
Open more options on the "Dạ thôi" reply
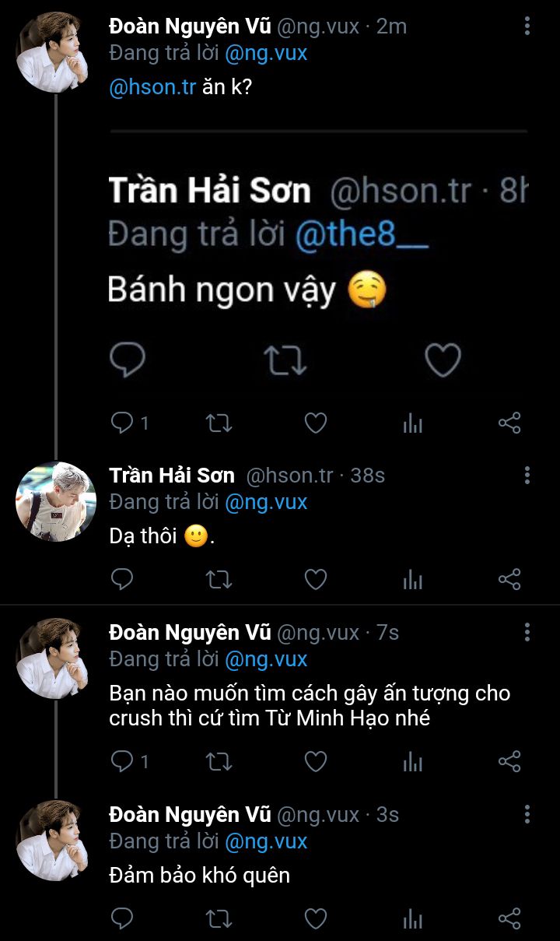(x=527, y=476)
